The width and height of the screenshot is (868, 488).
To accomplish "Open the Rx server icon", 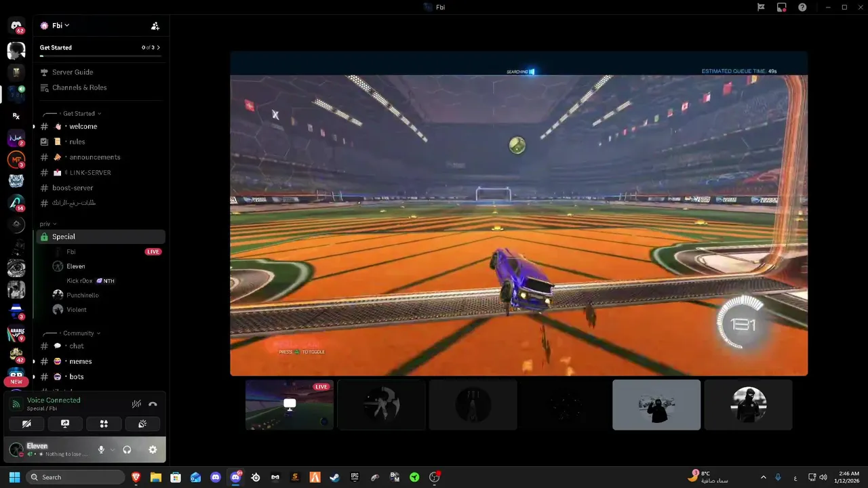I will [x=16, y=116].
